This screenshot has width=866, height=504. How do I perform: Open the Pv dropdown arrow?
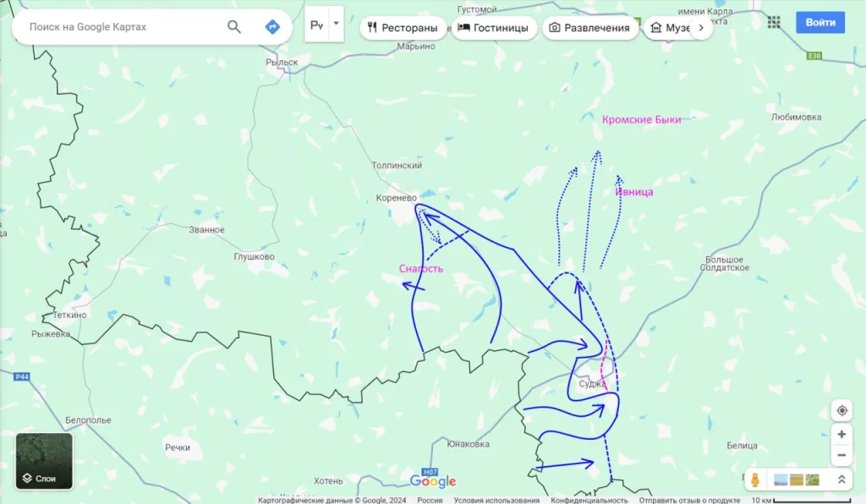336,24
